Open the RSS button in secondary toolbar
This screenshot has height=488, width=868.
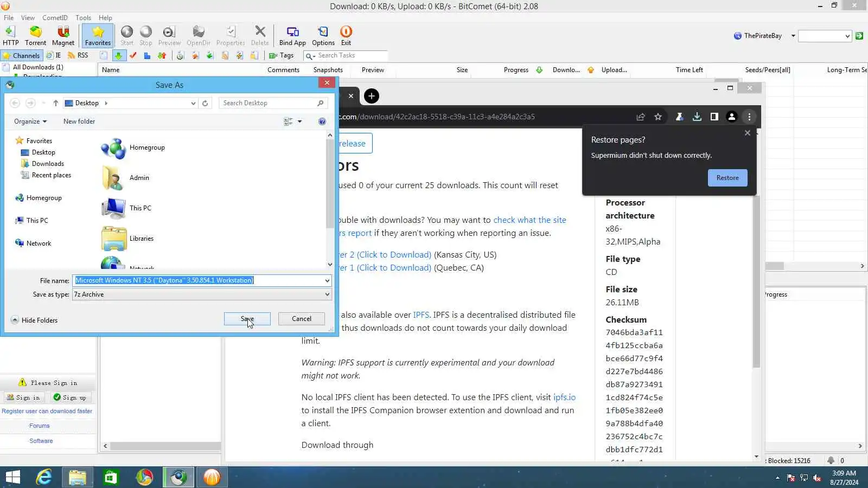78,55
